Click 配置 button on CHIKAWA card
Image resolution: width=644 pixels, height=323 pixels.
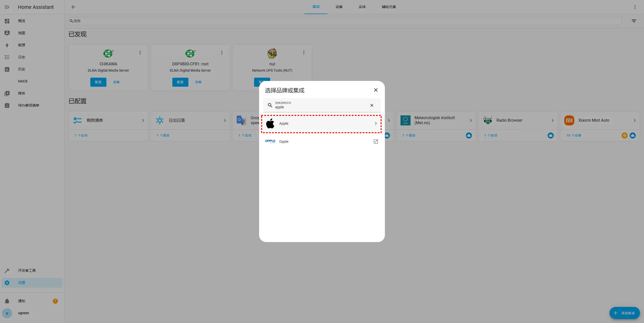point(98,82)
